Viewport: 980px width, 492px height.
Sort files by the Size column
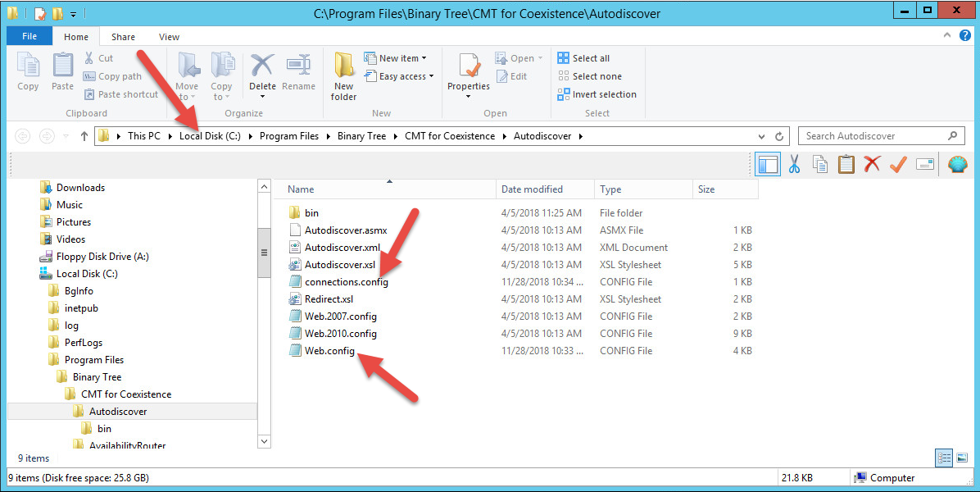725,189
